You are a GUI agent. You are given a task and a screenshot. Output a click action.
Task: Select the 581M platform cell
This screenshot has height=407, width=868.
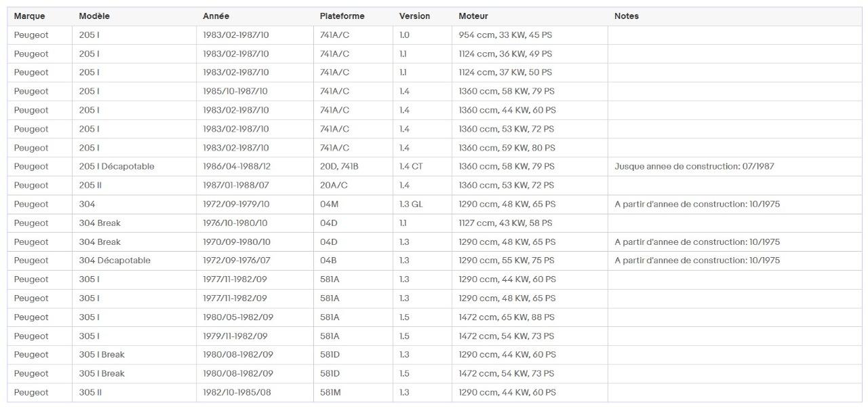click(x=330, y=392)
